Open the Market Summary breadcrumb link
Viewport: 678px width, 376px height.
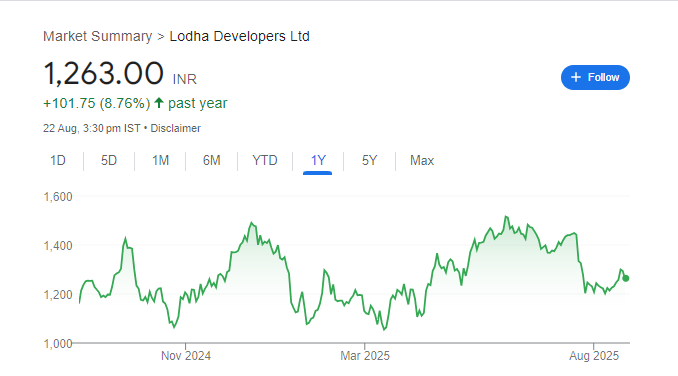(97, 36)
